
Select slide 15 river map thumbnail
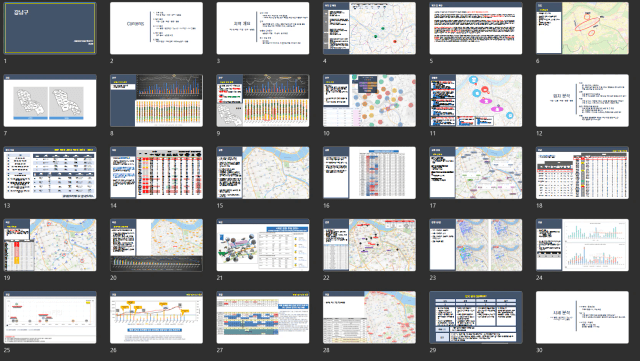pyautogui.click(x=263, y=173)
